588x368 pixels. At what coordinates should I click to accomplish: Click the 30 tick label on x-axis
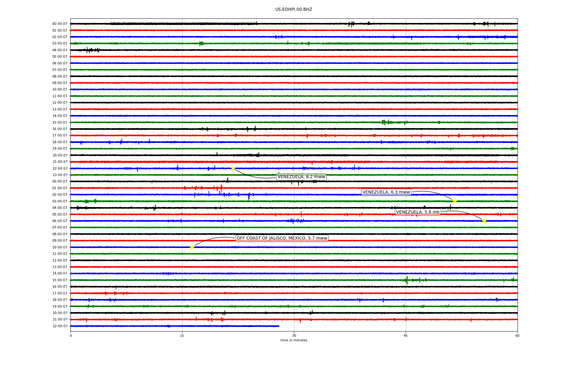pos(294,335)
